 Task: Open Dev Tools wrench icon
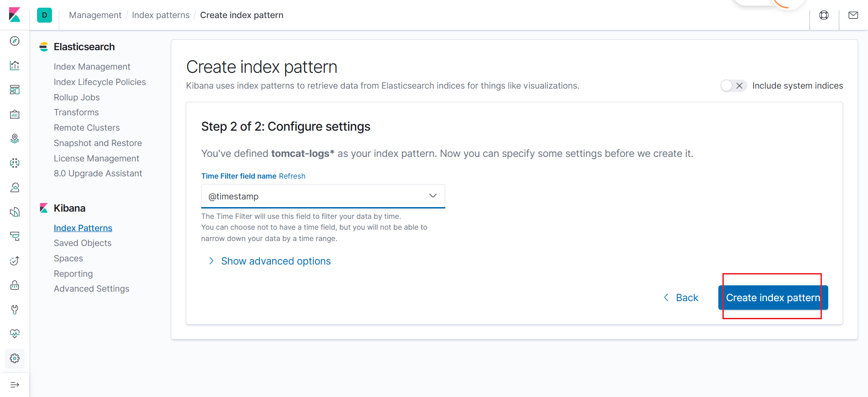click(14, 309)
